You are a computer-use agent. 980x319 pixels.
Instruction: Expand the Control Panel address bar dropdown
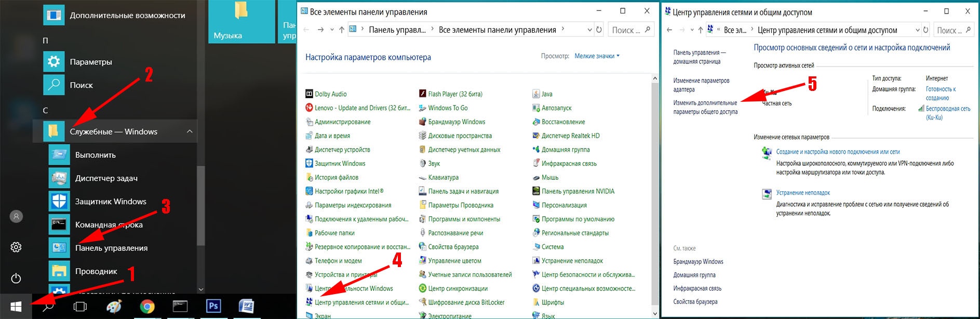click(x=589, y=30)
